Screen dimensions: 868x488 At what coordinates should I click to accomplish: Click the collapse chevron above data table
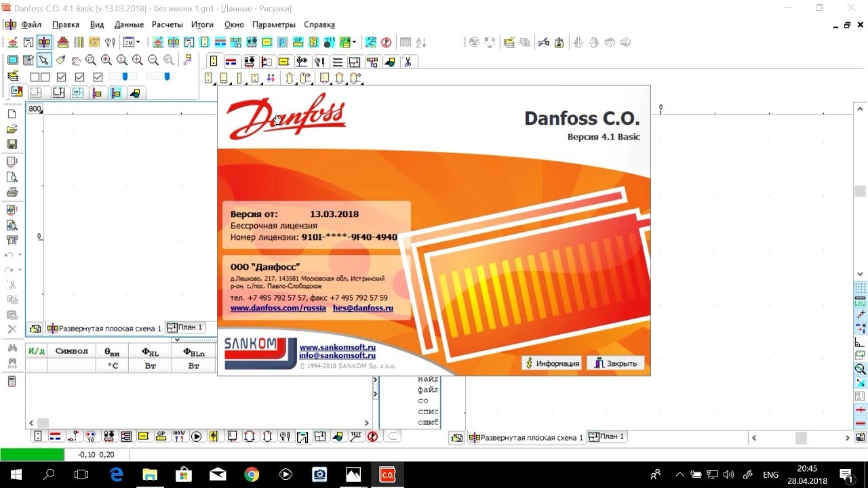(177, 339)
